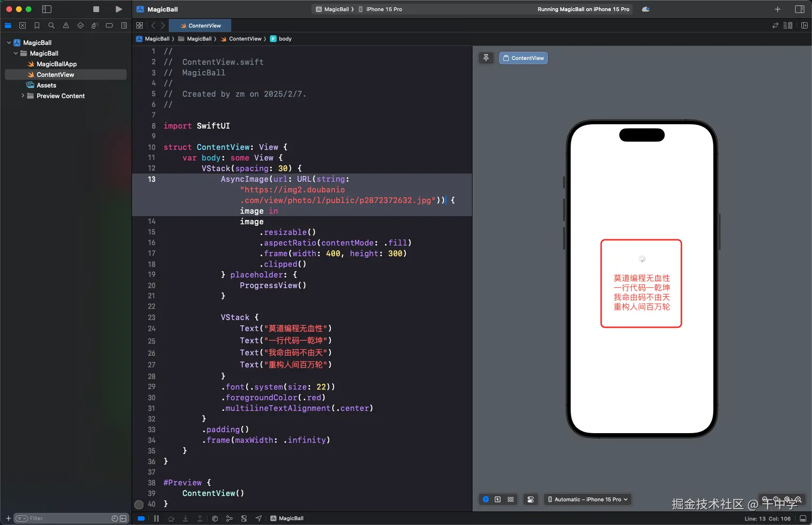Open canvas Device Settings
This screenshot has width=812, height=525.
coord(531,499)
